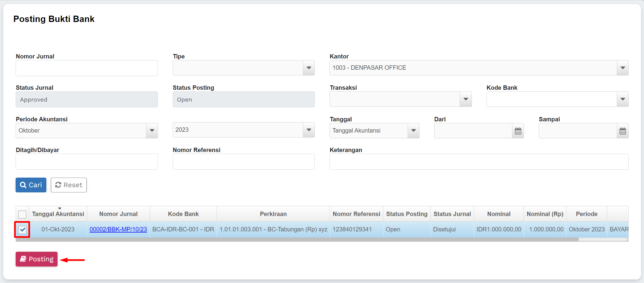
Task: Open the Kode Bank dropdown
Action: tap(622, 99)
